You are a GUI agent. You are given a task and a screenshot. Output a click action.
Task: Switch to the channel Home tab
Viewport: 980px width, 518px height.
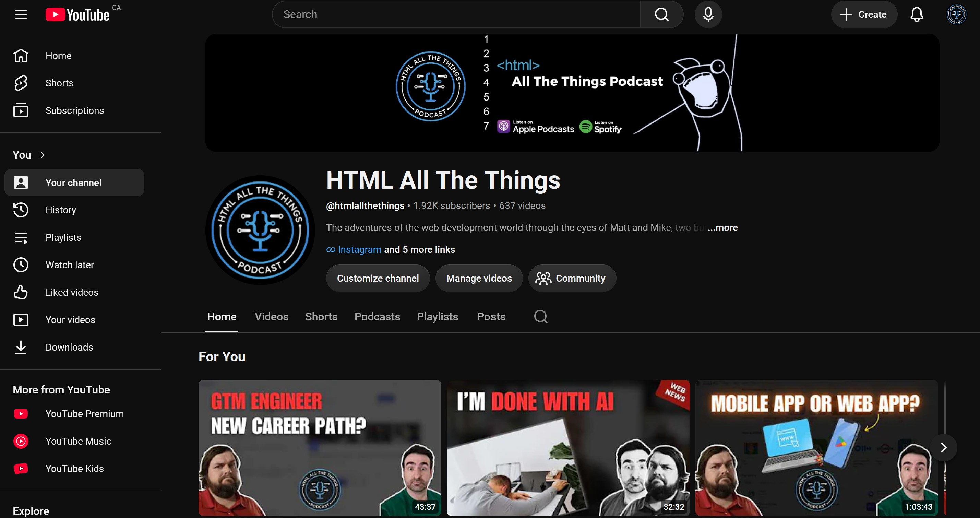pos(222,317)
